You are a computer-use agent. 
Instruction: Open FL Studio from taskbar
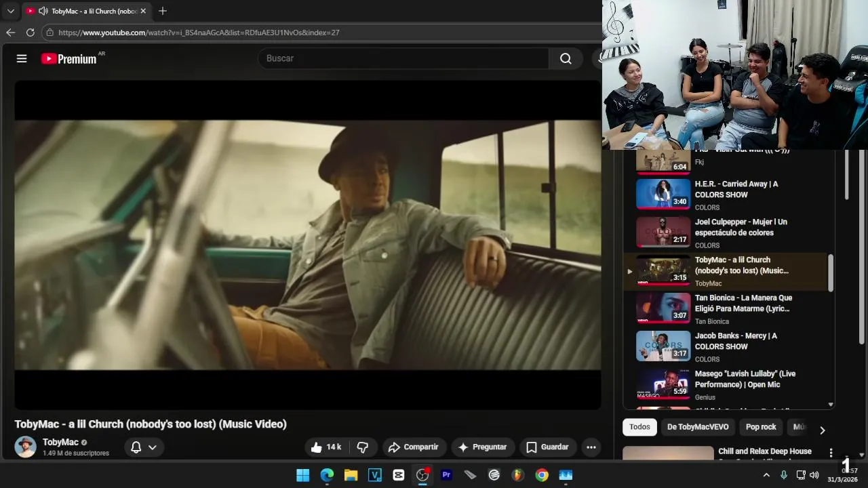tap(518, 475)
